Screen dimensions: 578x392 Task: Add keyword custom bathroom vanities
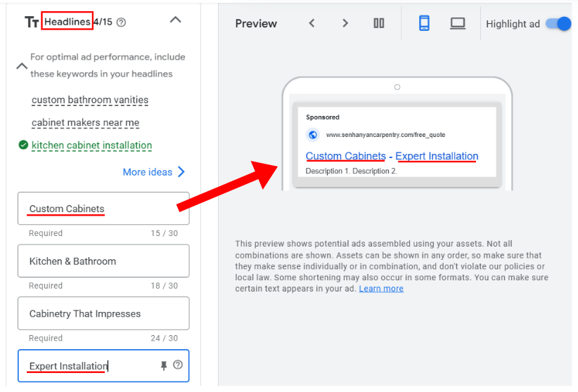click(90, 100)
